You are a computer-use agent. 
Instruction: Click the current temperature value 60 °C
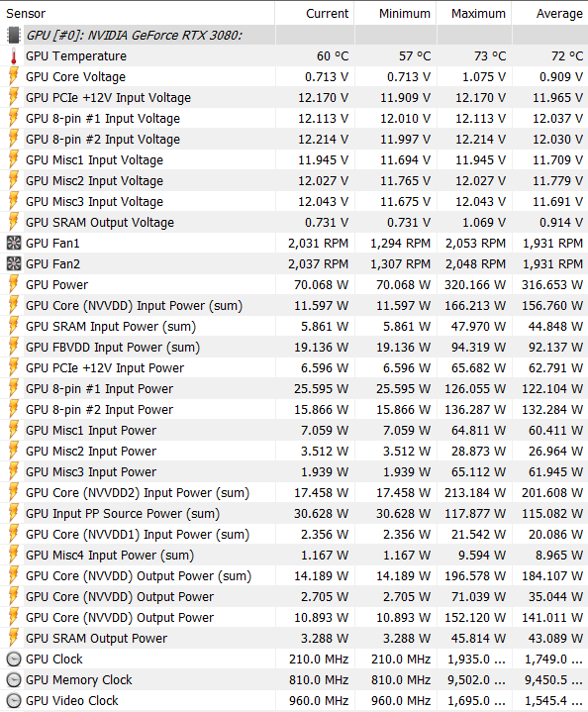pos(333,56)
